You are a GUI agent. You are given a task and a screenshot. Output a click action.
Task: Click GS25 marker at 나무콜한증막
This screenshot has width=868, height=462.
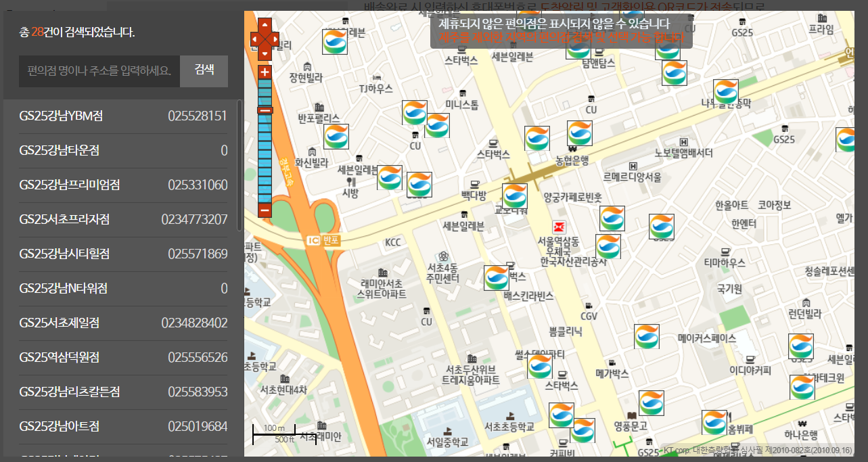[726, 92]
